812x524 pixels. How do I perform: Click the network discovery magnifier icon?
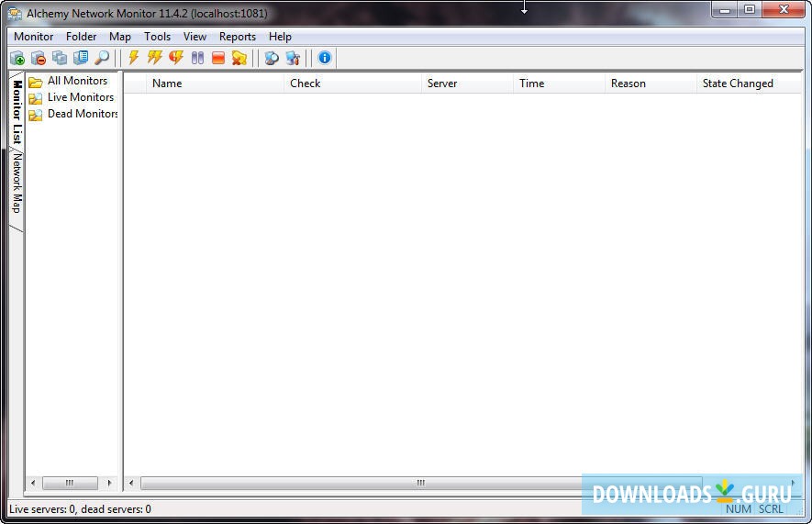point(272,58)
